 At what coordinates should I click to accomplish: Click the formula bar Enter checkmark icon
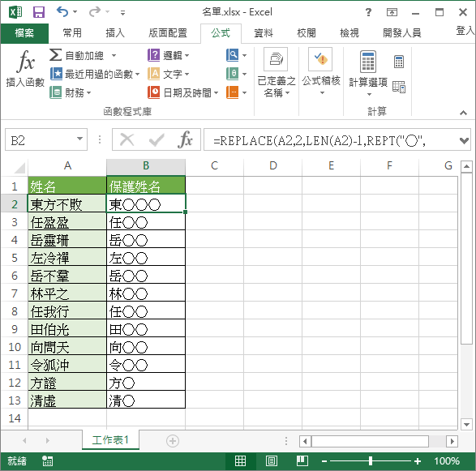(157, 140)
